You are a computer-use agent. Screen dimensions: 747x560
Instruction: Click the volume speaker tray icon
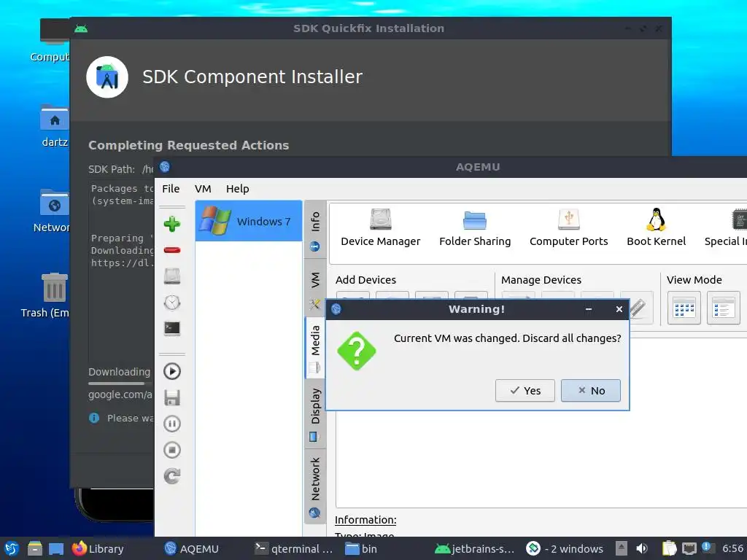point(642,548)
